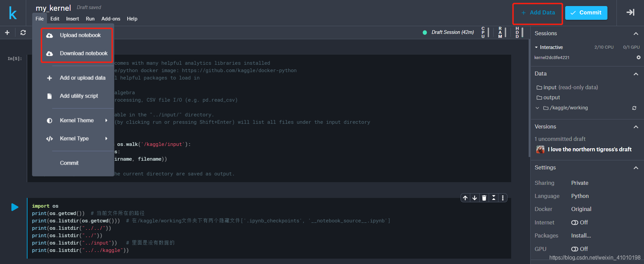This screenshot has height=264, width=644.
Task: Click the blue Commit button
Action: tap(586, 13)
